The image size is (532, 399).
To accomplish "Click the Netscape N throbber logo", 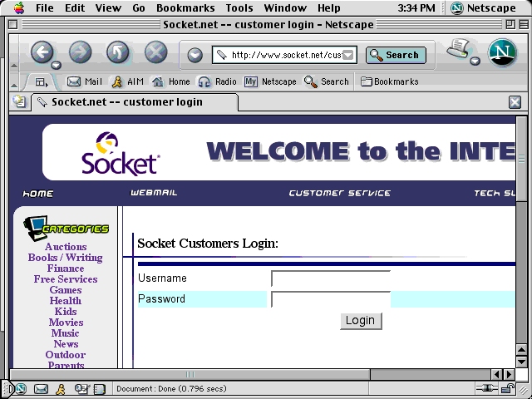I will 502,53.
